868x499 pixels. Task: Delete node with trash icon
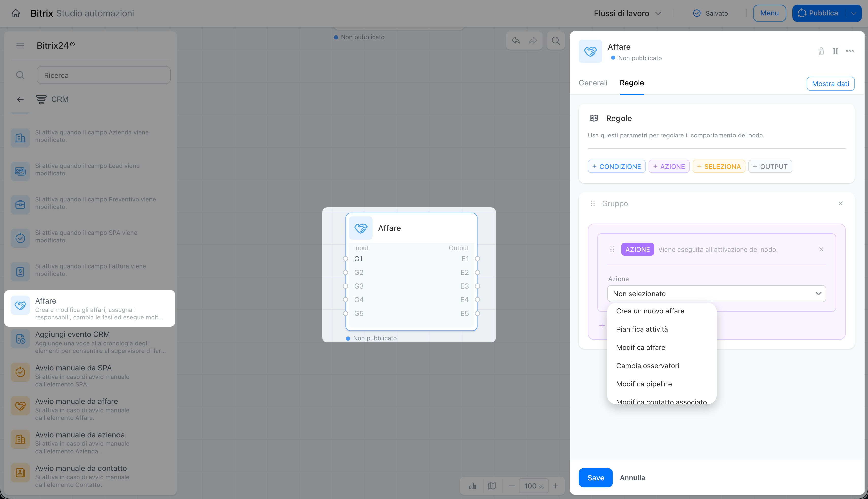tap(821, 51)
